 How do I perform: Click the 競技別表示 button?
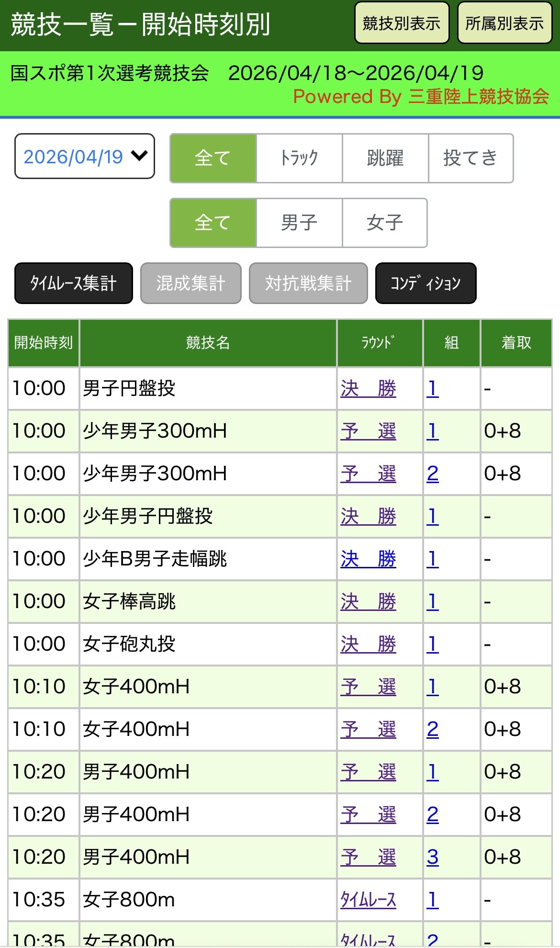(401, 23)
